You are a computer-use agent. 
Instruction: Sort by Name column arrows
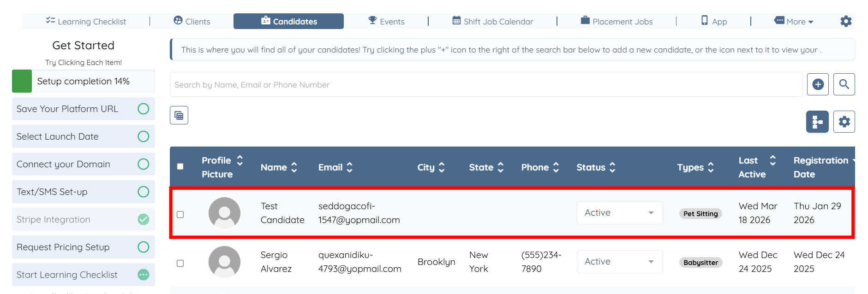pyautogui.click(x=294, y=167)
